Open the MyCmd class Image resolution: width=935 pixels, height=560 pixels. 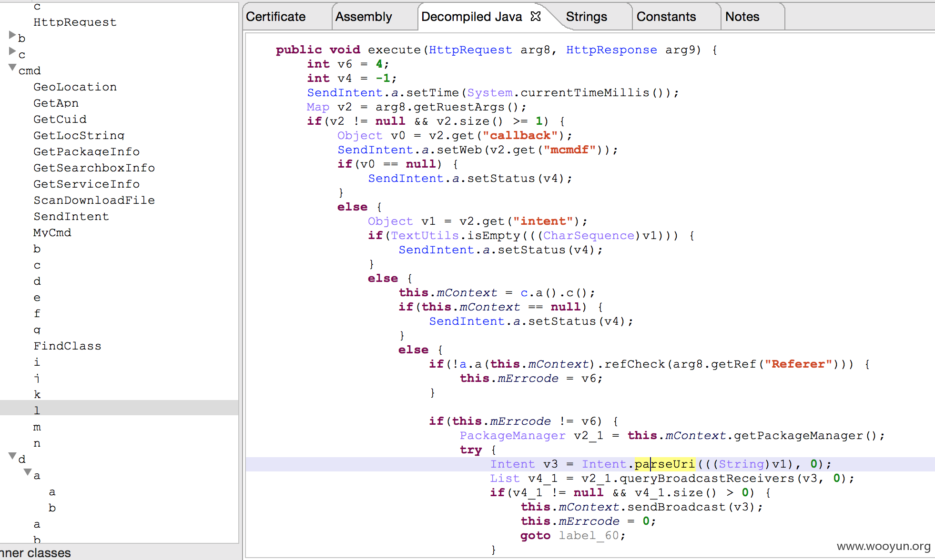click(52, 232)
